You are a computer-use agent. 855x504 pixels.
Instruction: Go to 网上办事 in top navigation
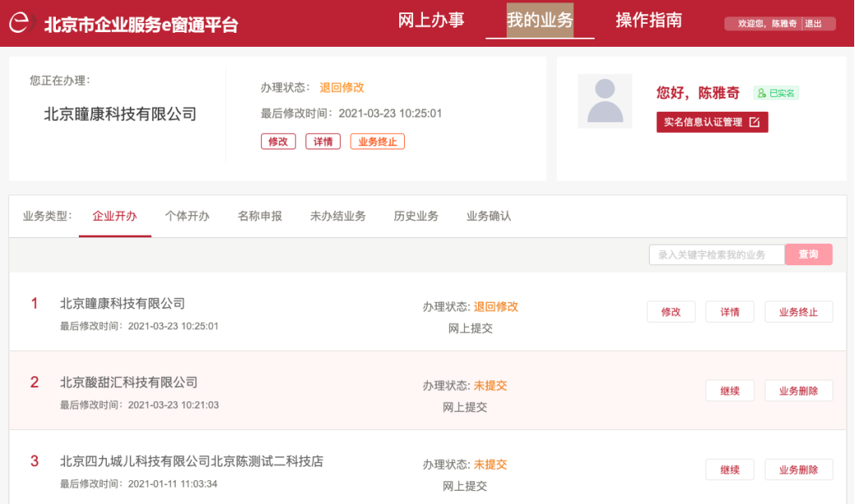(430, 21)
